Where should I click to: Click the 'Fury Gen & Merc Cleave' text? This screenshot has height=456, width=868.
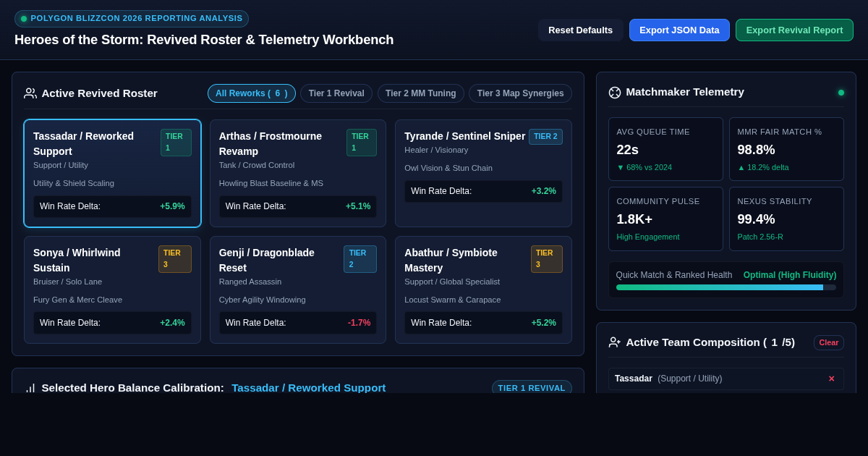click(x=78, y=300)
